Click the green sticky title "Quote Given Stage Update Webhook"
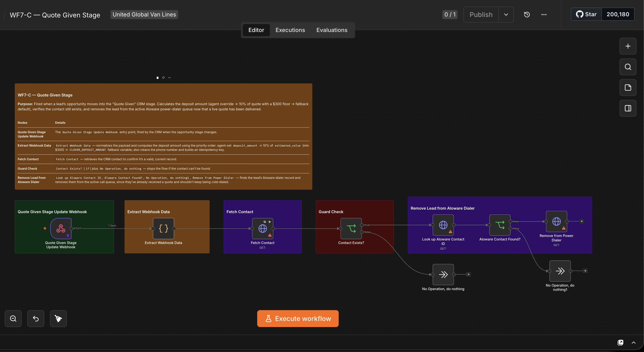The width and height of the screenshot is (644, 352). click(x=52, y=212)
